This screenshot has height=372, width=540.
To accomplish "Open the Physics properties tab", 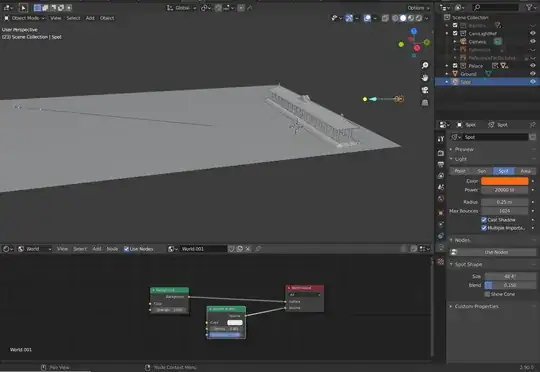I will (x=441, y=224).
